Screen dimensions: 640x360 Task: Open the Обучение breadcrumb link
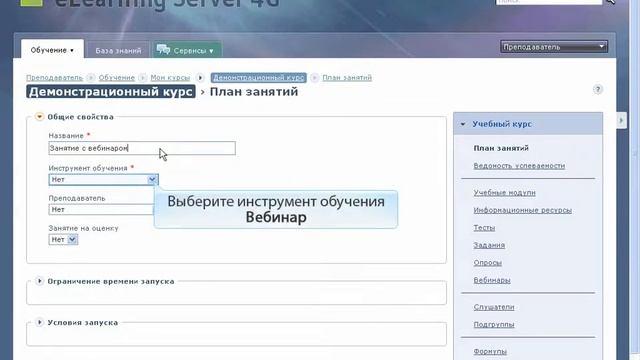(x=116, y=78)
